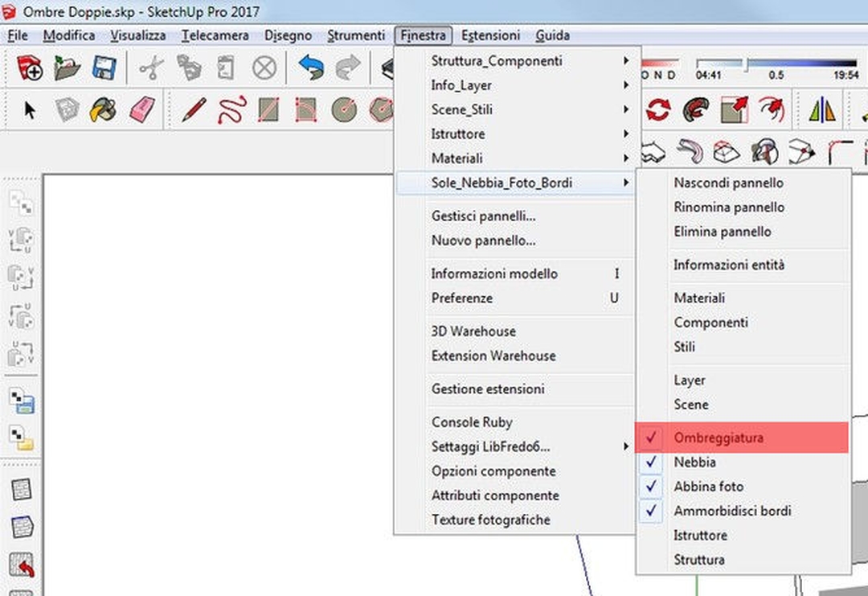Select the Paint Bucket tool

coord(103,109)
